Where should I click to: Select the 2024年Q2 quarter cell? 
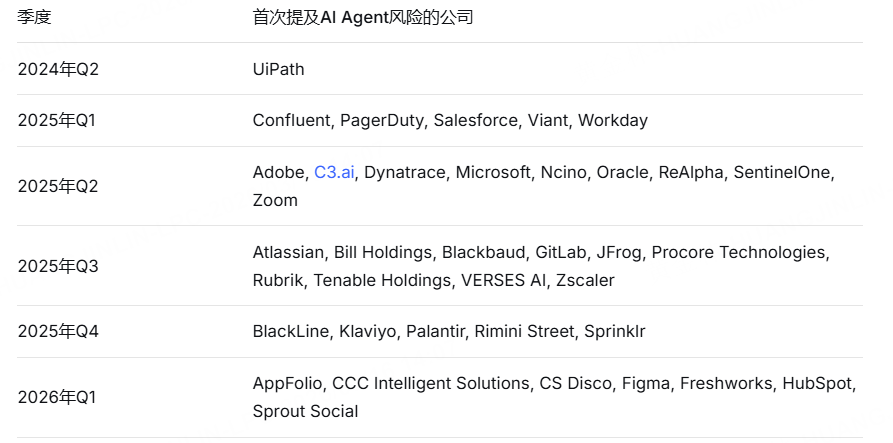coord(59,69)
